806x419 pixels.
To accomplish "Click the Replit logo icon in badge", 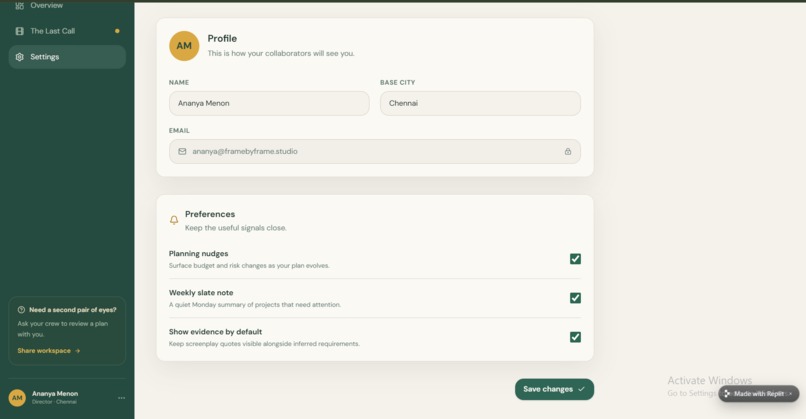I will coord(727,394).
